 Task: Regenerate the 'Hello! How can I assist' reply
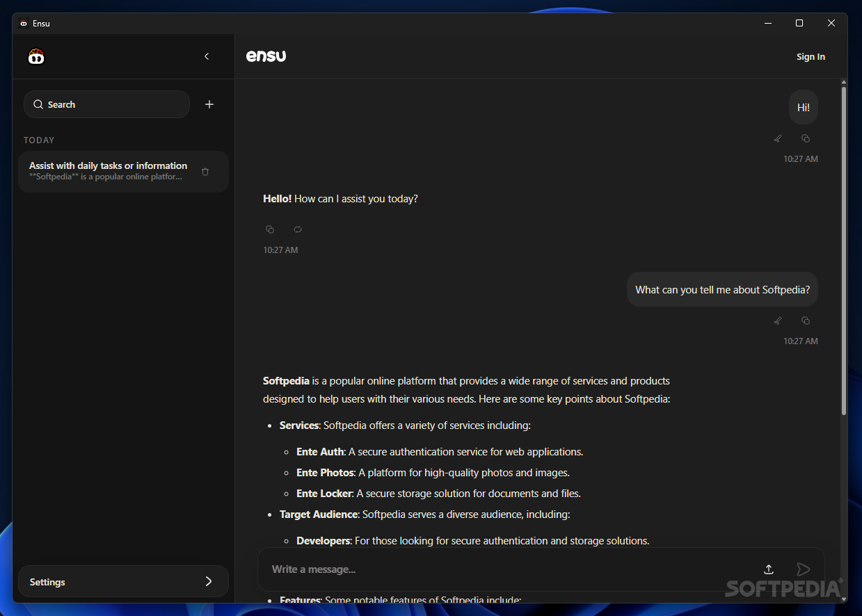tap(298, 229)
